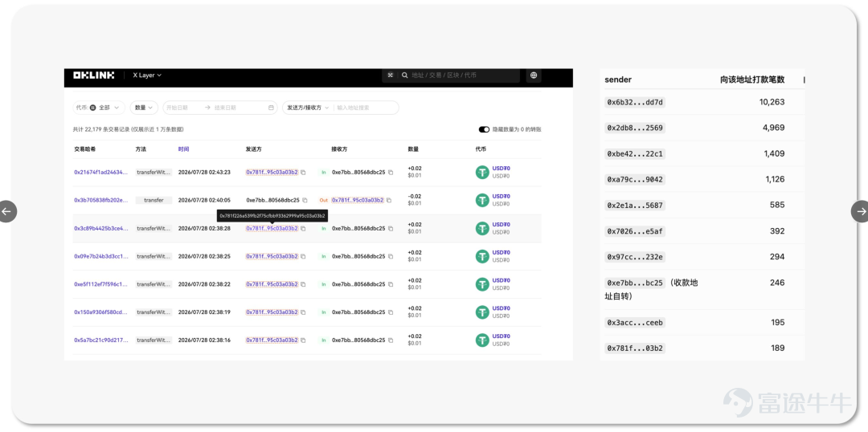Screen dimensions: 868x432
Task: Copy receiver address in 02:38:28 row
Action: click(391, 228)
